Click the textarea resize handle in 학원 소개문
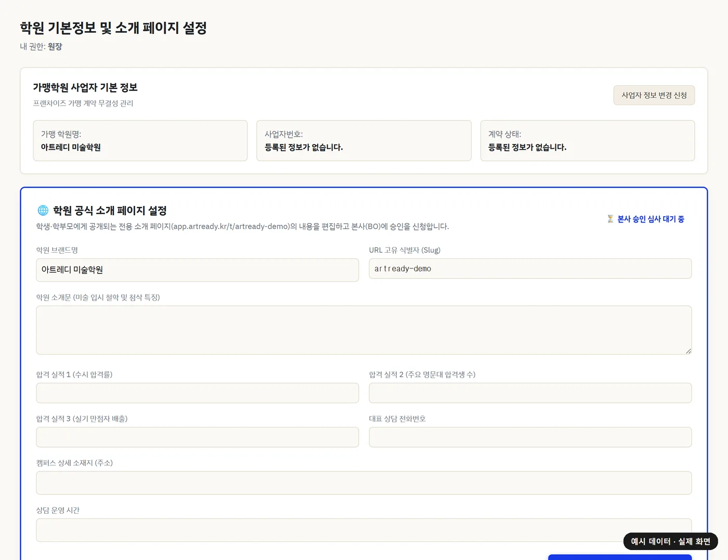Viewport: 728px width, 560px height. tap(688, 351)
